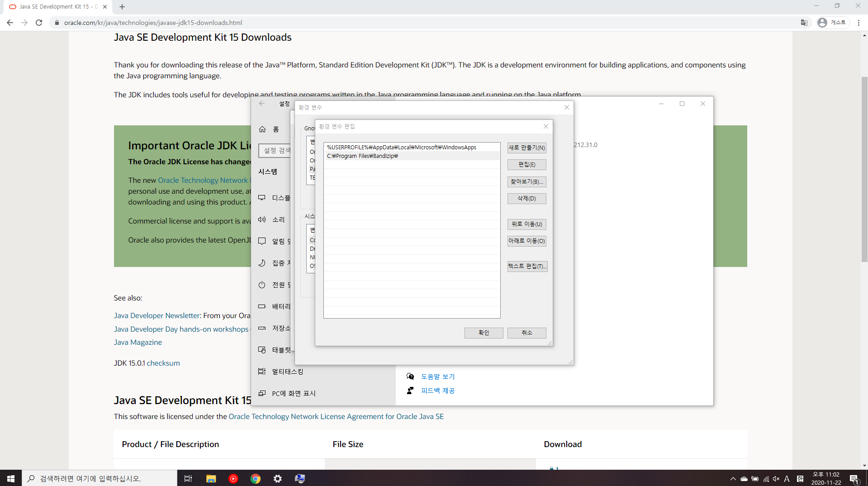Open the sound (소리) settings icon
Viewport: 868px width, 486px height.
(x=262, y=219)
